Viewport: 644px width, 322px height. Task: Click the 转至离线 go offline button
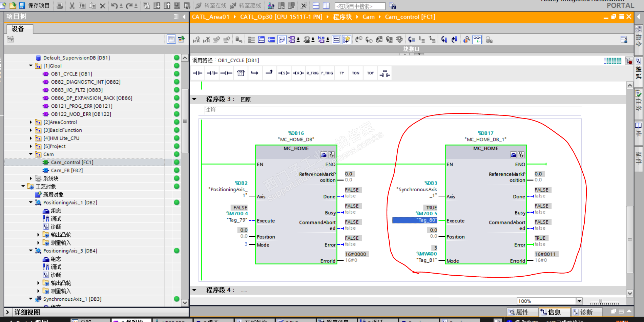pos(246,6)
